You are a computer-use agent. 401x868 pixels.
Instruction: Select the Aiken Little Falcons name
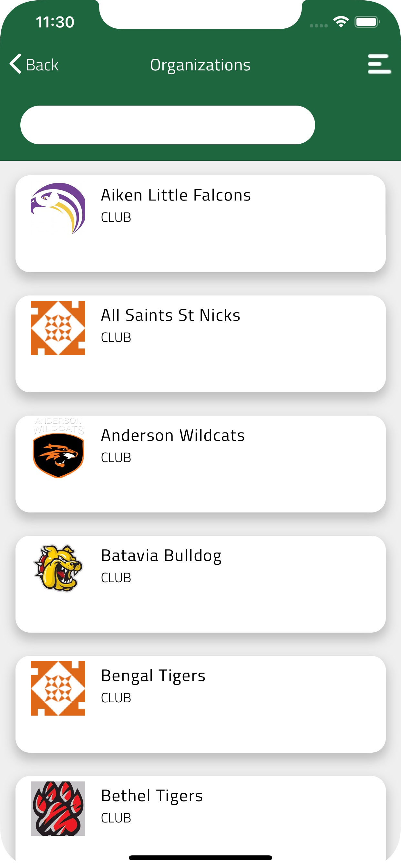coord(176,195)
